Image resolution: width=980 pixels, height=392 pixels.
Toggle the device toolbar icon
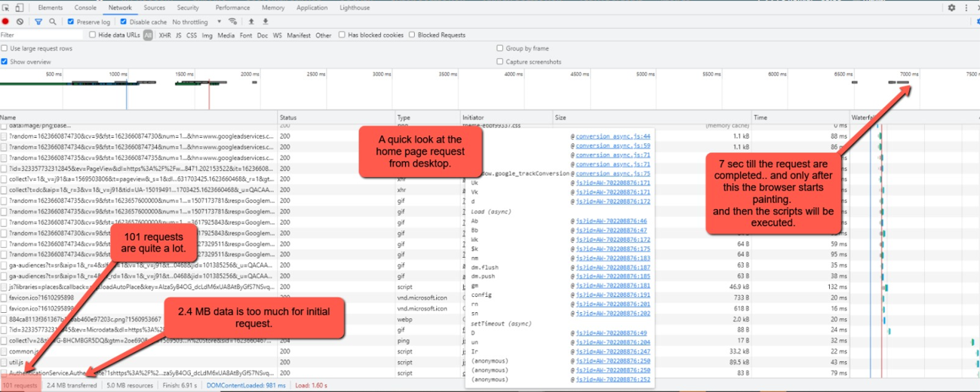[20, 8]
